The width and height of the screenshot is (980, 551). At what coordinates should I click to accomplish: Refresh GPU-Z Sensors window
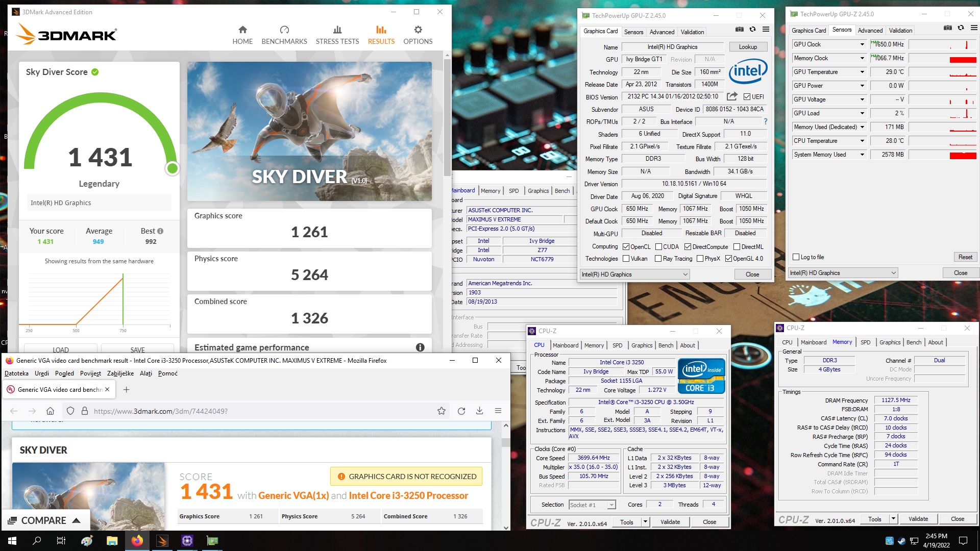tap(961, 28)
